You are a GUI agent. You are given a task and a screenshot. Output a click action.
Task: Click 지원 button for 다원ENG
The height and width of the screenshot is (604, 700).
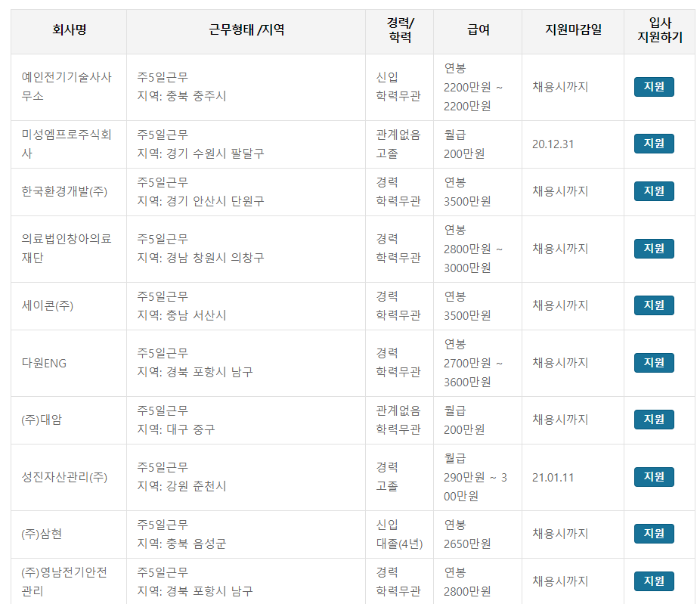pos(654,363)
